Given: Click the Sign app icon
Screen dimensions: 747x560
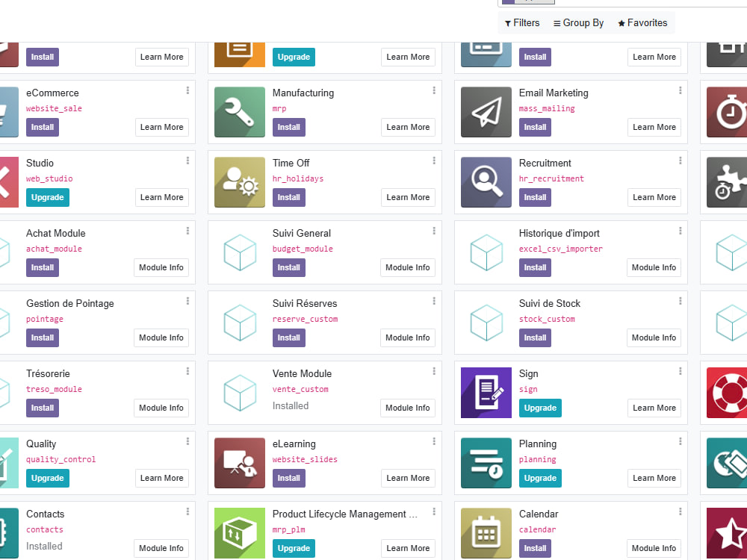Looking at the screenshot, I should click(x=486, y=393).
